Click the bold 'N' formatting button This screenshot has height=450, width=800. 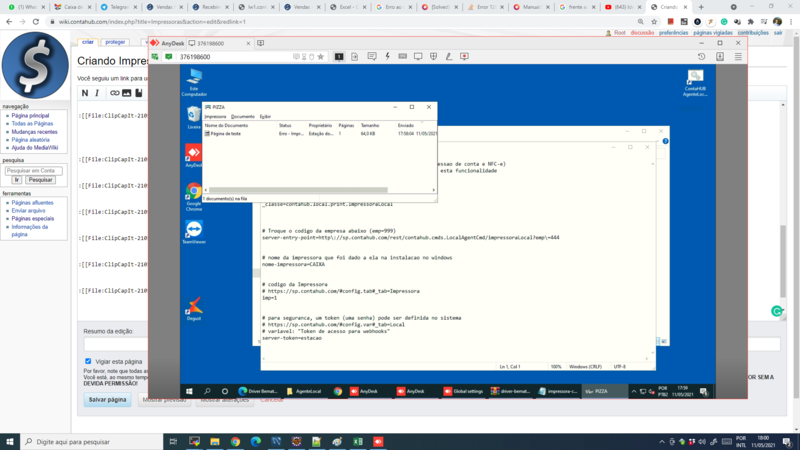pyautogui.click(x=85, y=93)
